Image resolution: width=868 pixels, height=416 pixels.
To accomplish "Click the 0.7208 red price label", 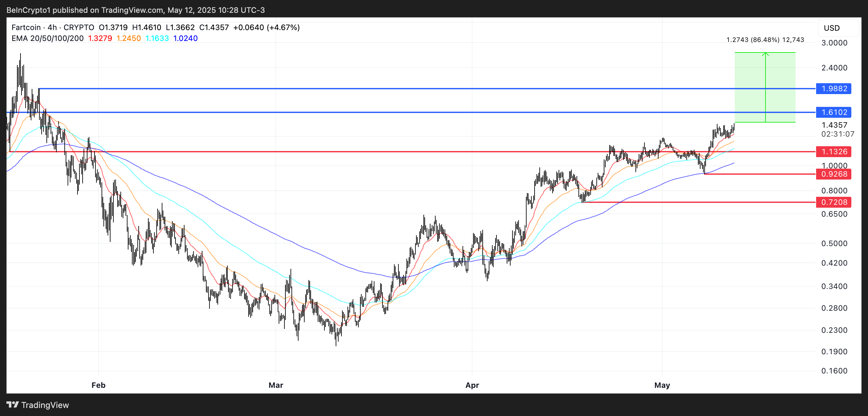I will (x=834, y=202).
